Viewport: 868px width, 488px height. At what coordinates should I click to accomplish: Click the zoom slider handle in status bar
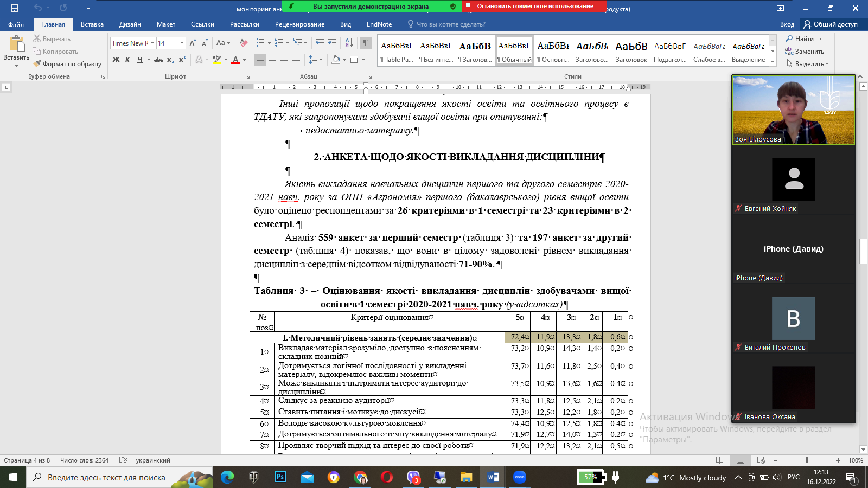click(x=807, y=460)
